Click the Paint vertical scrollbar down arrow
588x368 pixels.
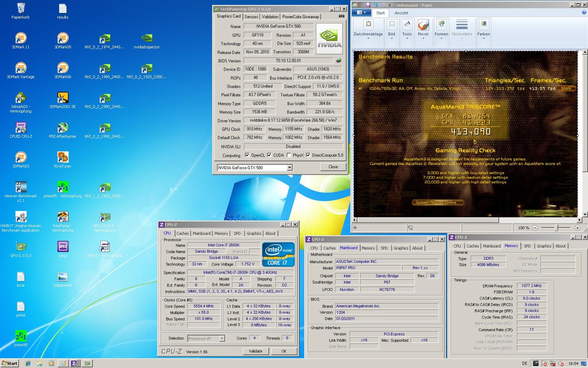coord(585,215)
